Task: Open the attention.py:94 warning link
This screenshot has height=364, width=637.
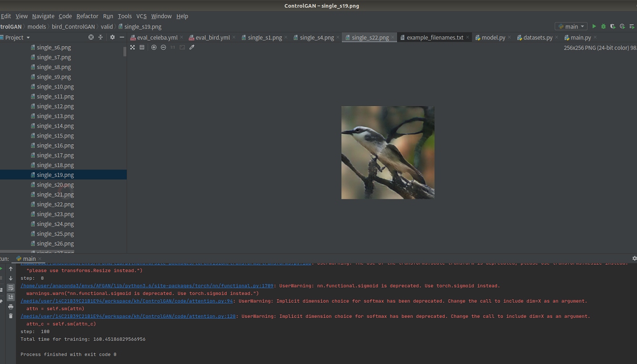Action: coord(126,301)
